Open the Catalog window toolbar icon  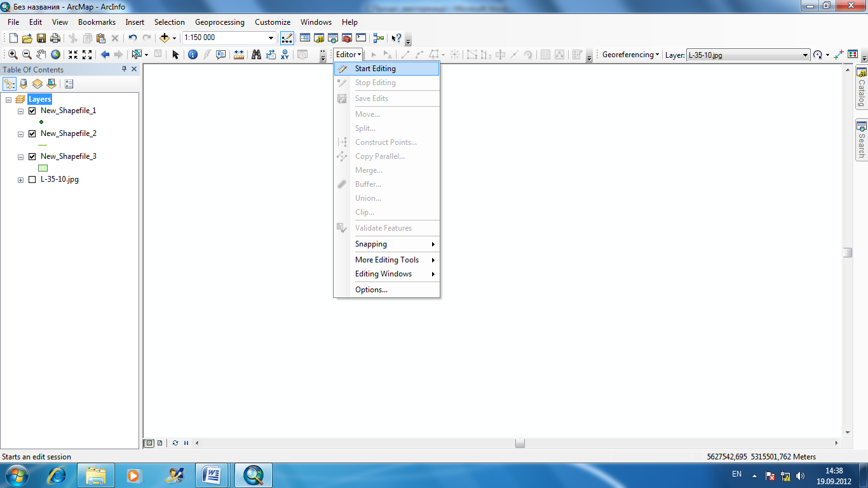(x=319, y=38)
